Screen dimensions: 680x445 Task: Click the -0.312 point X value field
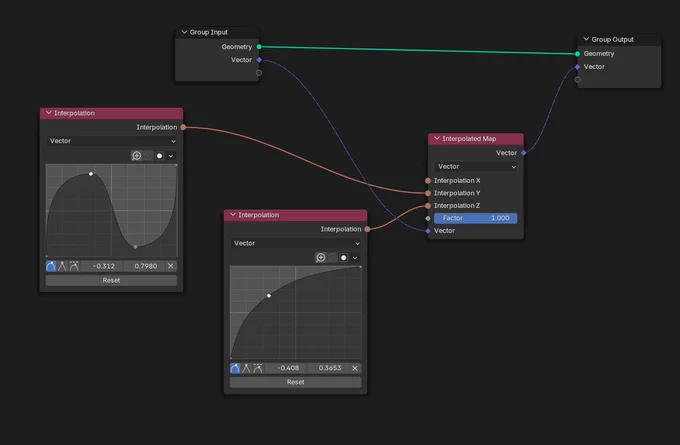coord(102,266)
